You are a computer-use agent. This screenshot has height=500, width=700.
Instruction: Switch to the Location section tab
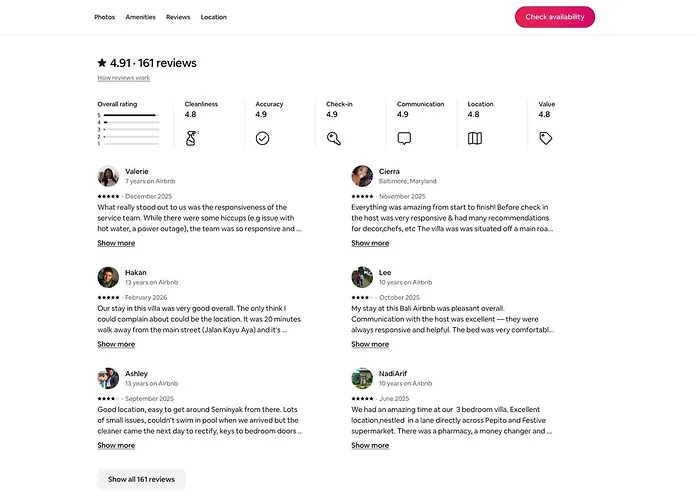214,17
